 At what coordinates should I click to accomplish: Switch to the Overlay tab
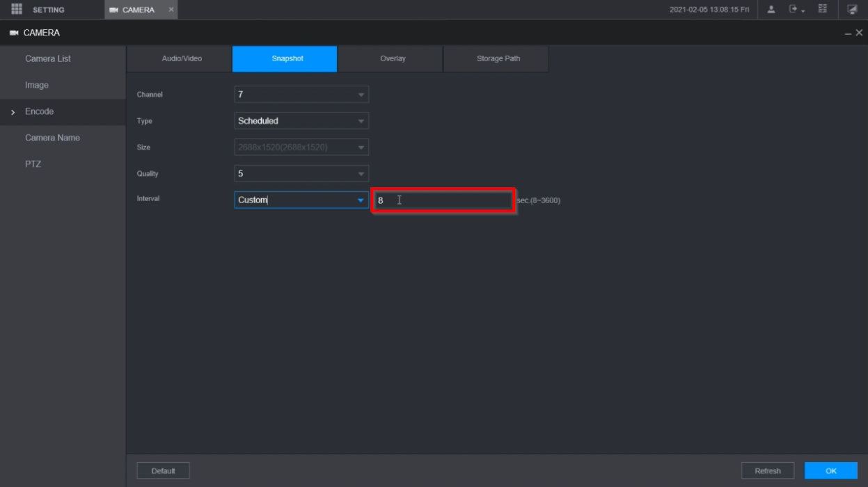pyautogui.click(x=390, y=59)
